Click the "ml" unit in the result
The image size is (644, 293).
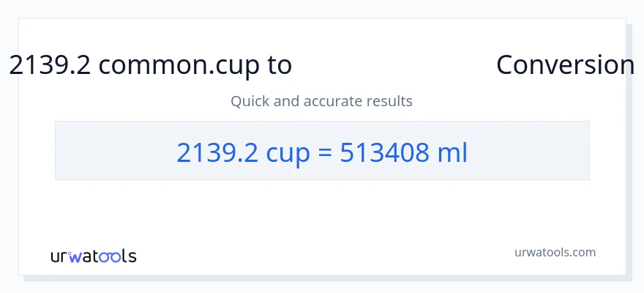coord(452,152)
